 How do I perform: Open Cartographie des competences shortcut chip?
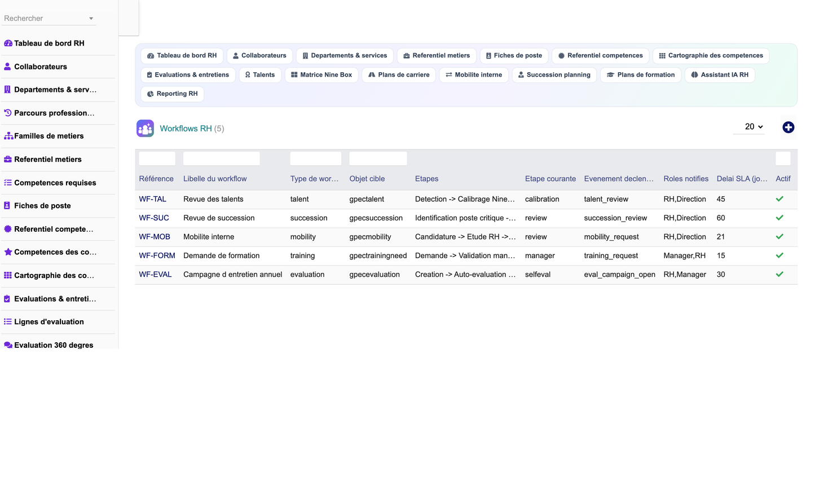711,56
